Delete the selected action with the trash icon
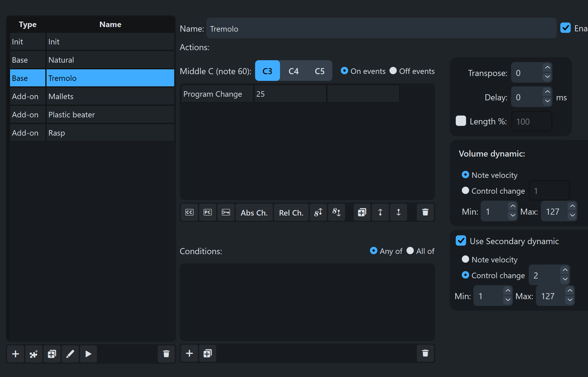Viewport: 588px width, 377px height. pos(425,212)
